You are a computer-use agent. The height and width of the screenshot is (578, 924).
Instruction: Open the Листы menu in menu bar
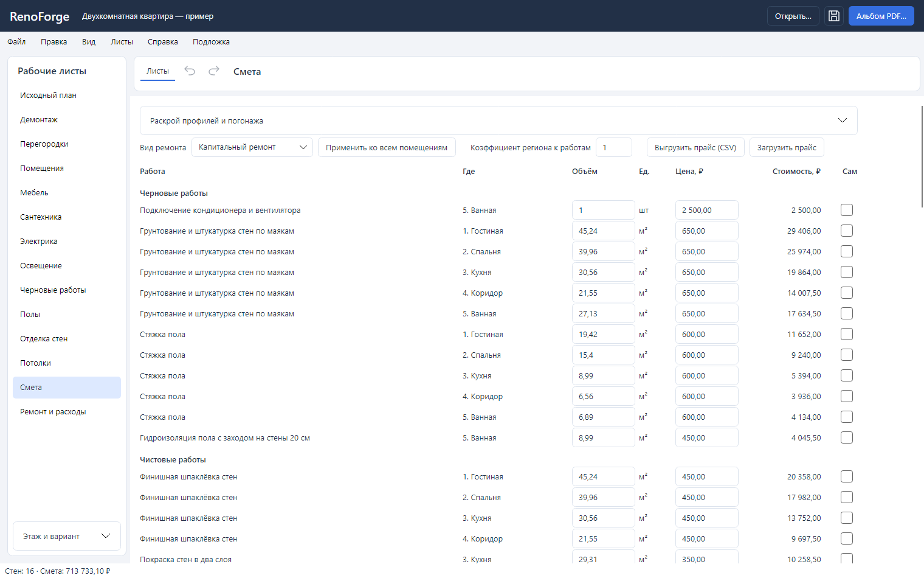(122, 42)
